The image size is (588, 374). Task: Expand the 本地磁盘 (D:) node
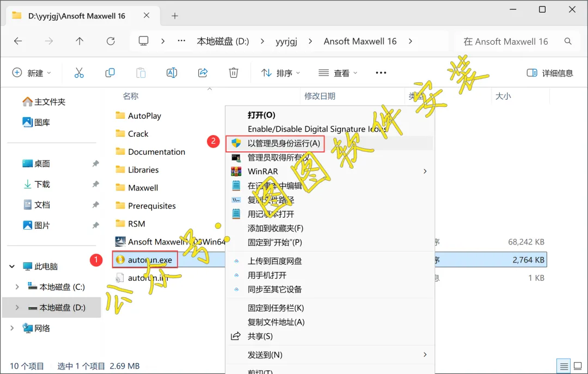[17, 308]
